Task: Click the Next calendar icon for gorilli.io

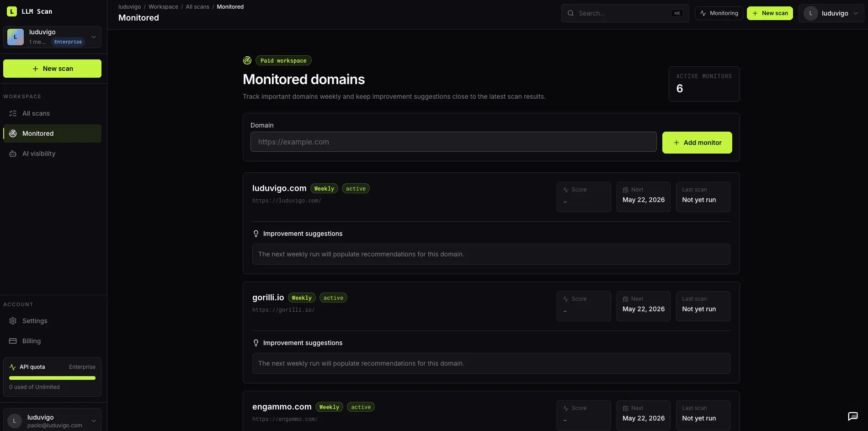Action: tap(625, 299)
